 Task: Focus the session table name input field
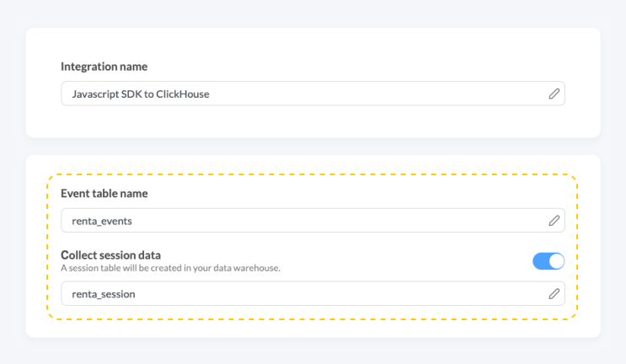coord(313,293)
